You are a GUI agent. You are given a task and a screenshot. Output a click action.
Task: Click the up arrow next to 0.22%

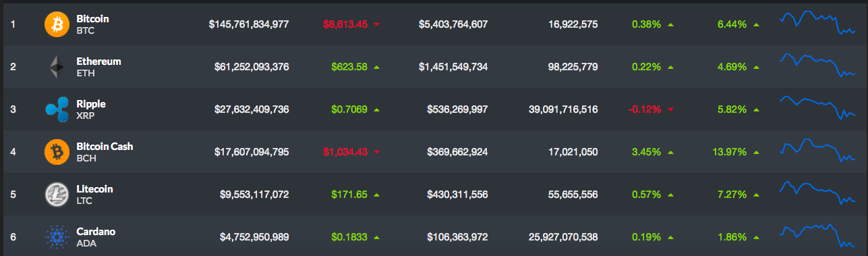(670, 67)
